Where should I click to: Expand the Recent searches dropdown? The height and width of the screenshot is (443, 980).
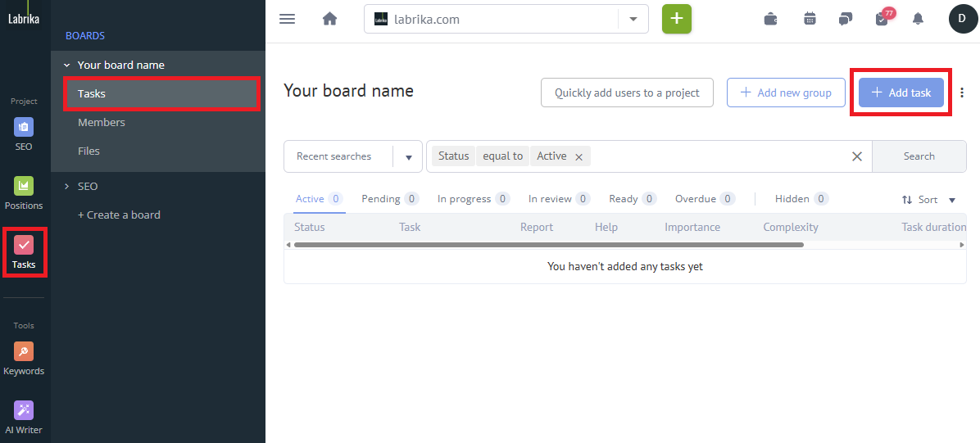coord(408,156)
